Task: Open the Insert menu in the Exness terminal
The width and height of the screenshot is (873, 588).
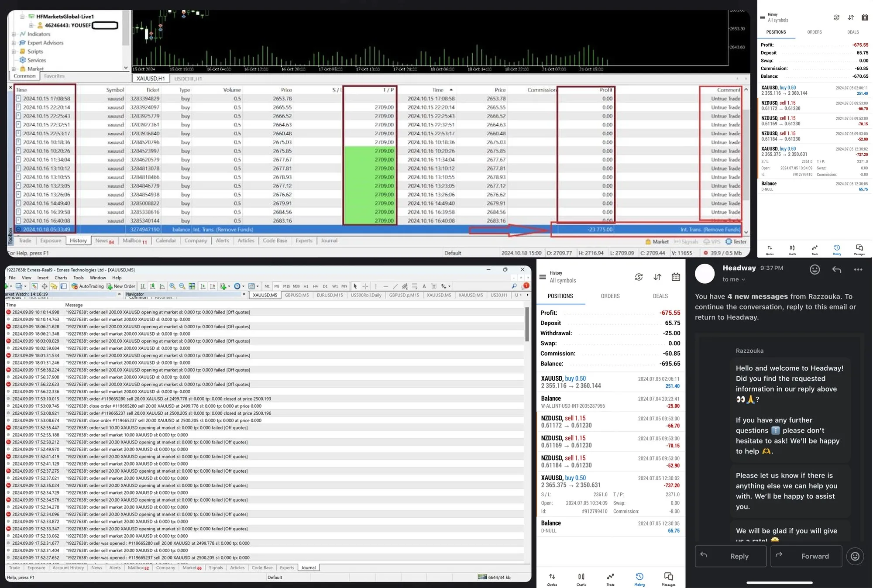Action: tap(43, 278)
